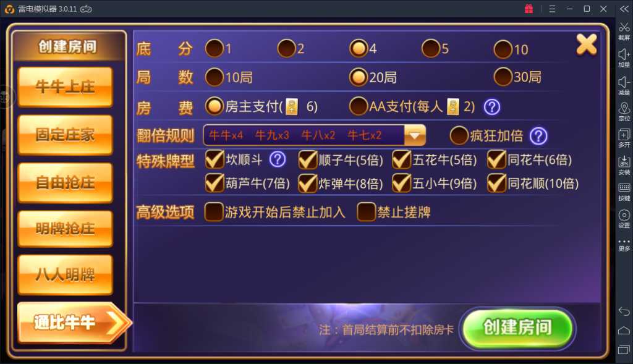633x364 pixels.
Task: Click the volume down speaker icon
Action: pos(624,82)
